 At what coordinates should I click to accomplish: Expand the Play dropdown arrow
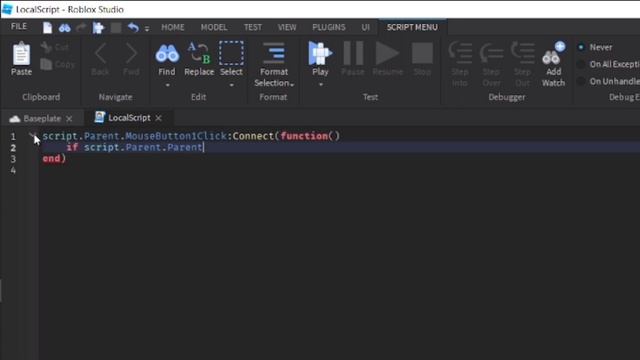click(321, 84)
